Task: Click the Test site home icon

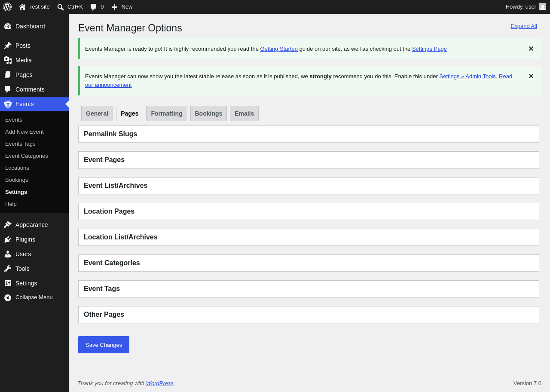Action: pyautogui.click(x=22, y=7)
